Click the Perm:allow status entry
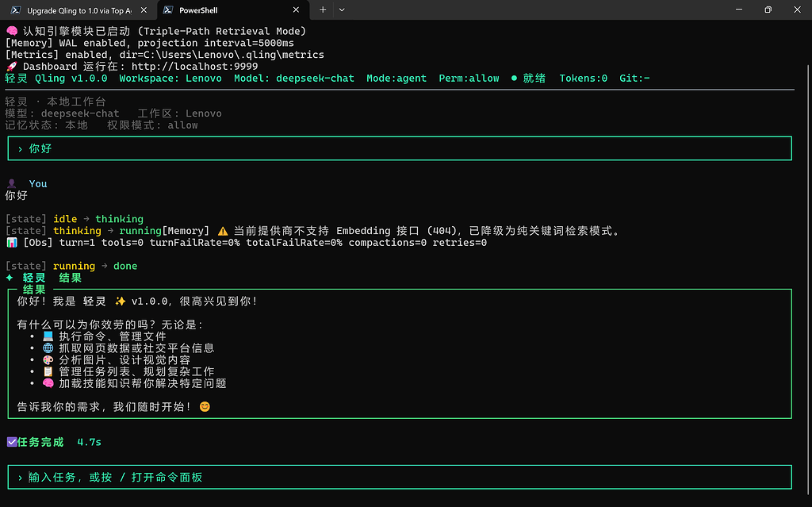812x507 pixels. (x=469, y=79)
